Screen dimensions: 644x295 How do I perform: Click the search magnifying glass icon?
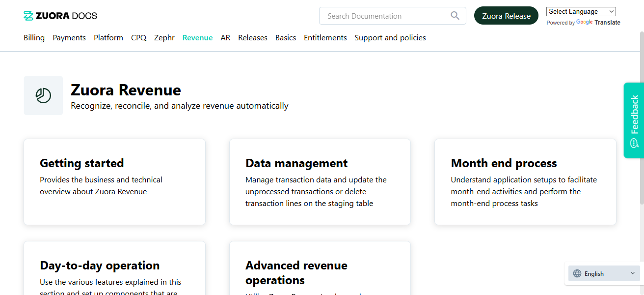tap(454, 16)
